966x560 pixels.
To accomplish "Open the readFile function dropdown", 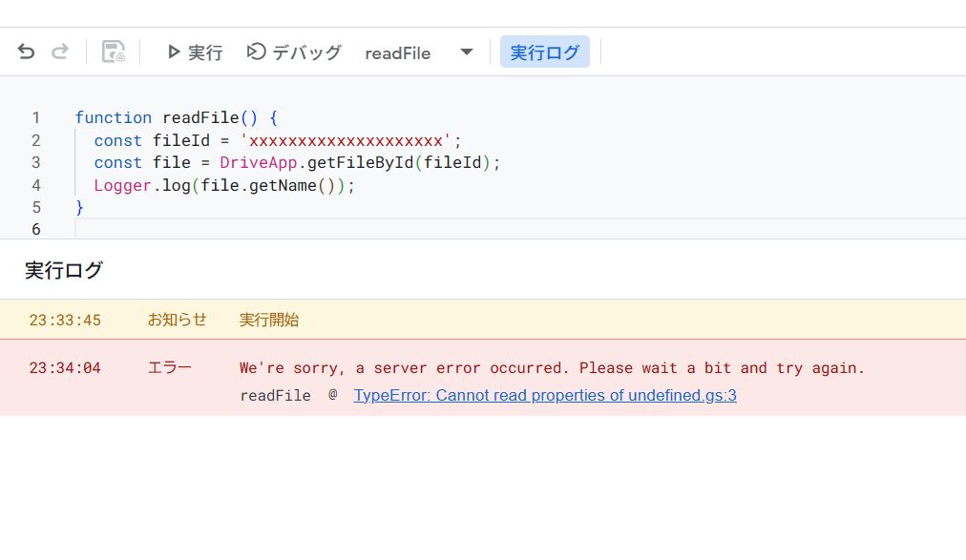I will click(466, 52).
